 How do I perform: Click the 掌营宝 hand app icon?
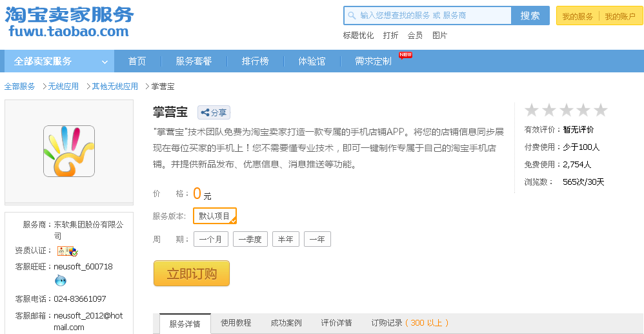[69, 151]
